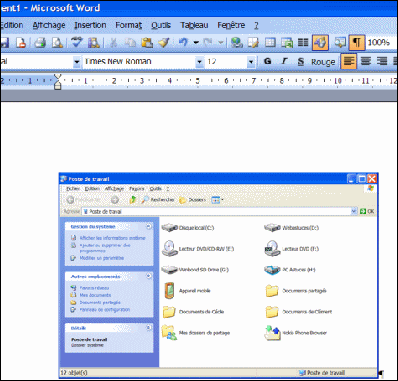Image resolution: width=398 pixels, height=381 pixels.
Task: Toggle bold with the G button
Action: pos(267,61)
